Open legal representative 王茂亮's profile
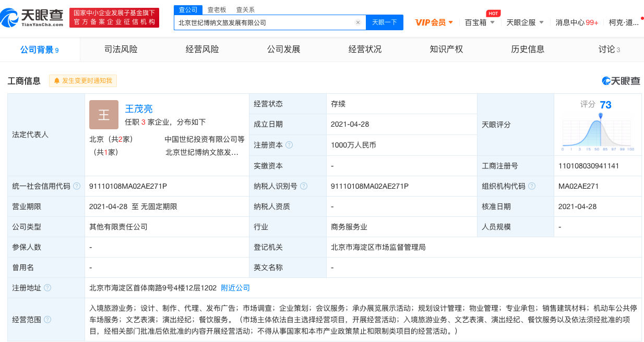The height and width of the screenshot is (342, 644). click(x=139, y=109)
